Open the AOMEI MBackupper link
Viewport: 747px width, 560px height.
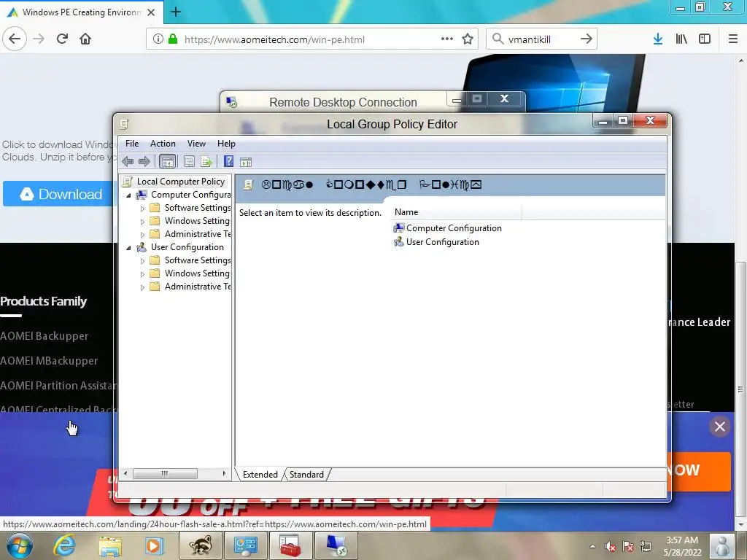tap(49, 360)
